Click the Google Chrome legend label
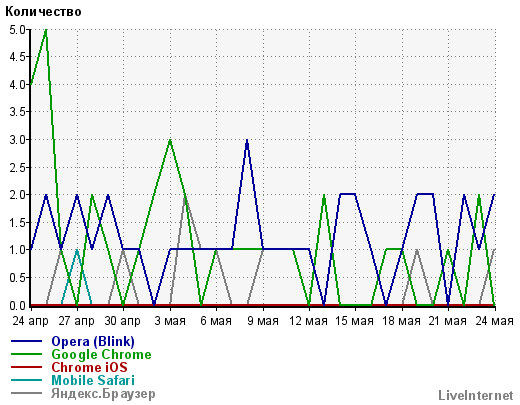This screenshot has height=405, width=520. pos(101,354)
